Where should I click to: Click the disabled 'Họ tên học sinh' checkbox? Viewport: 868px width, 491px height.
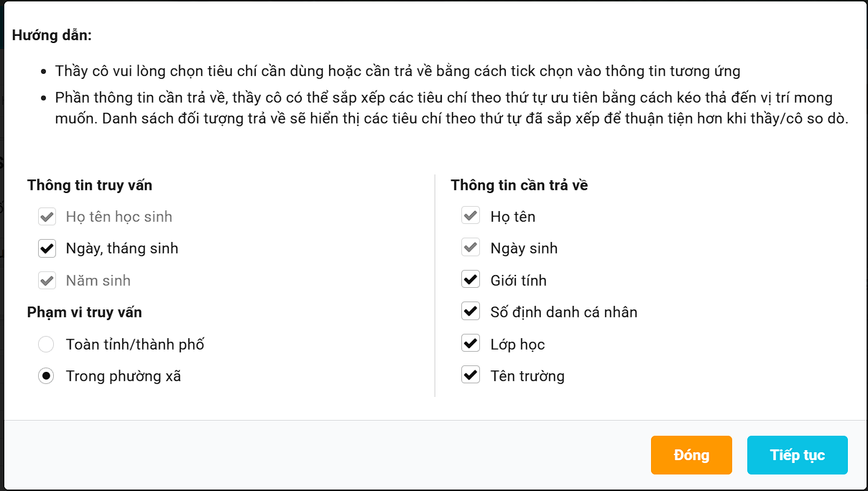47,217
